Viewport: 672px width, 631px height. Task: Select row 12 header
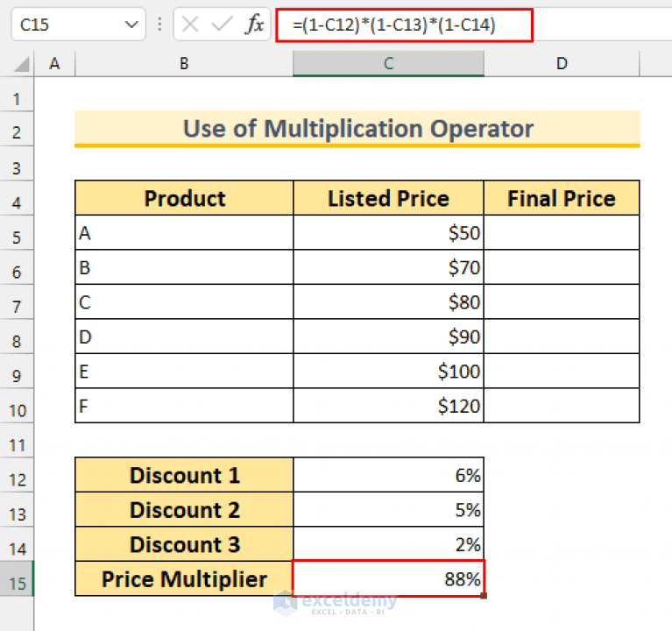pos(17,475)
